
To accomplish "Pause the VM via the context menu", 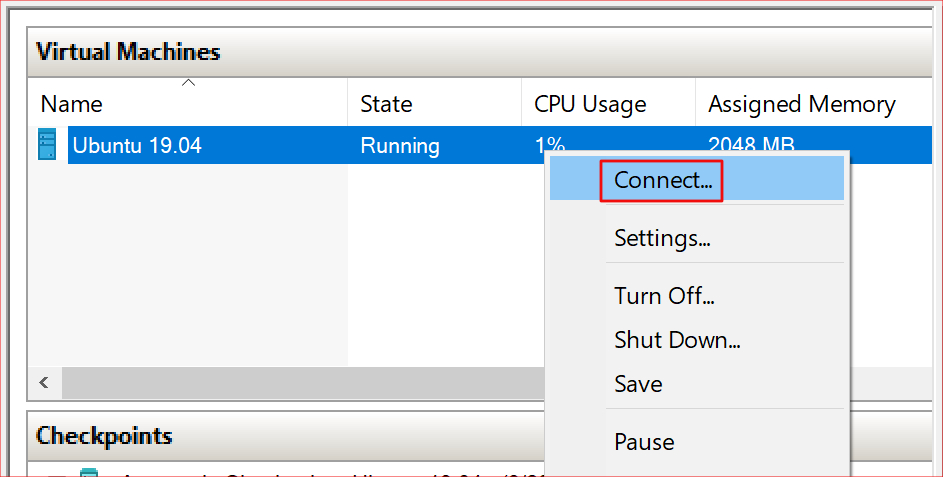I will [644, 442].
